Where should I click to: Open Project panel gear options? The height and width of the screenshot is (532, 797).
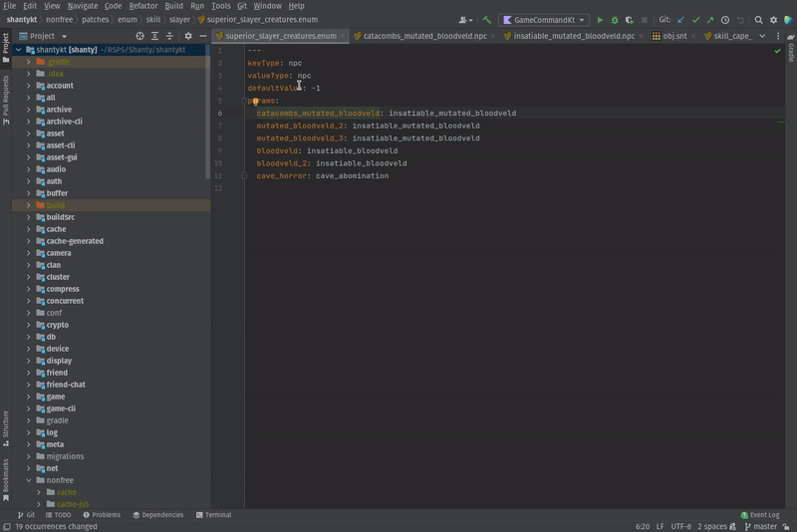187,36
